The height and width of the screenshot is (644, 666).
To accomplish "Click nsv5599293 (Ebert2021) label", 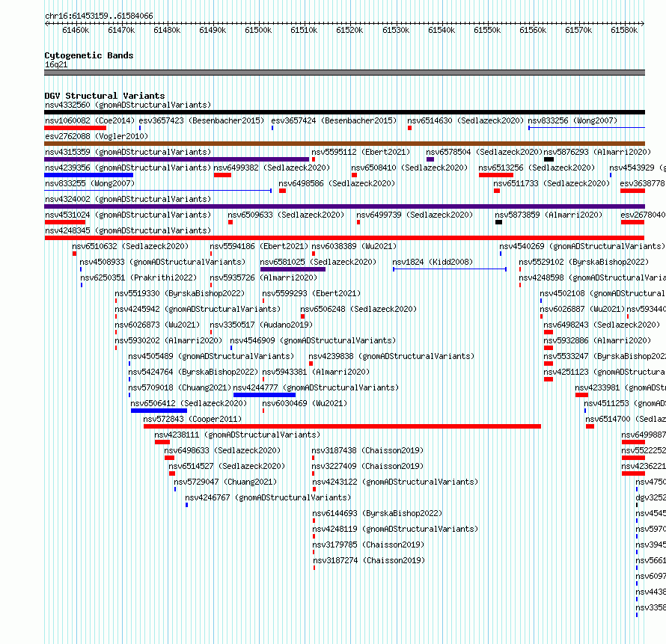I will coord(311,293).
